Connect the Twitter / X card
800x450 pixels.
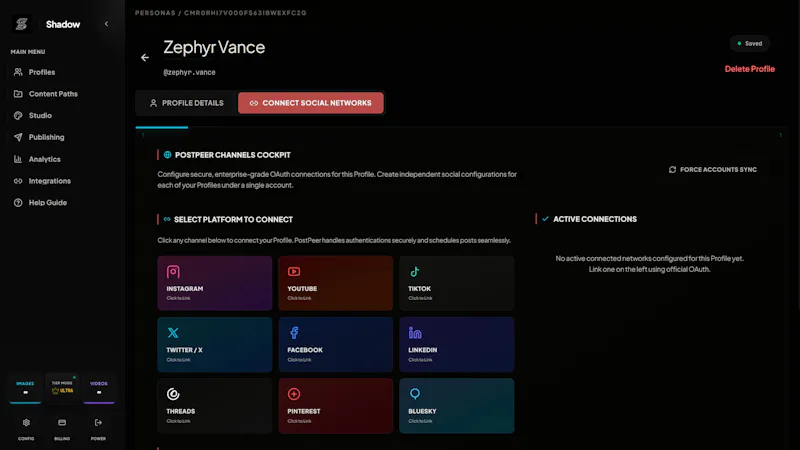pos(215,344)
